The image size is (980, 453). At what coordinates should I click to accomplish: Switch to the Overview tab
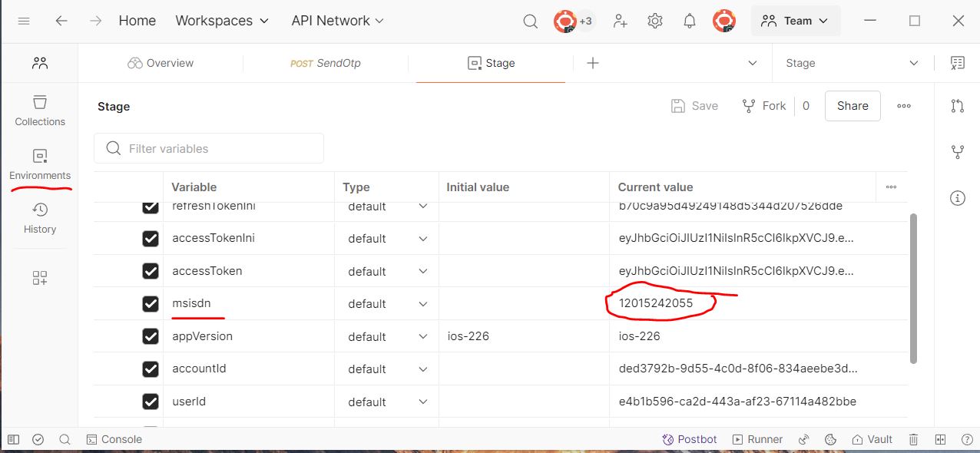pos(161,63)
